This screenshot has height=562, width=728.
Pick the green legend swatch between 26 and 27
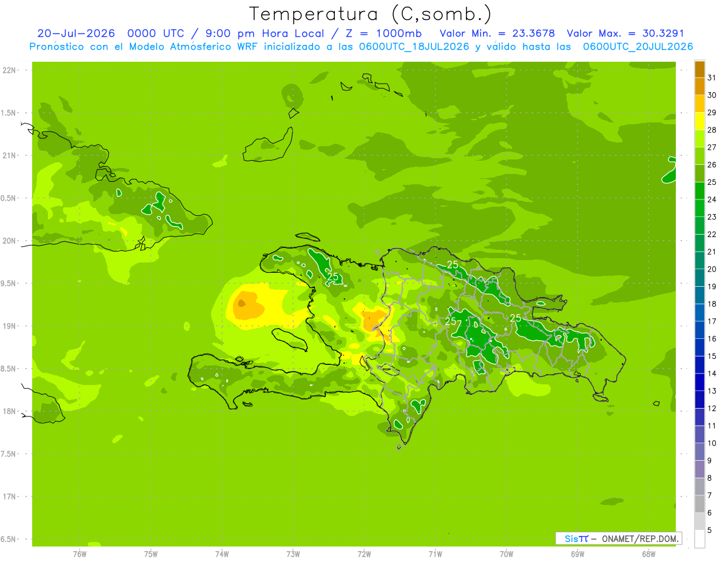tap(699, 156)
